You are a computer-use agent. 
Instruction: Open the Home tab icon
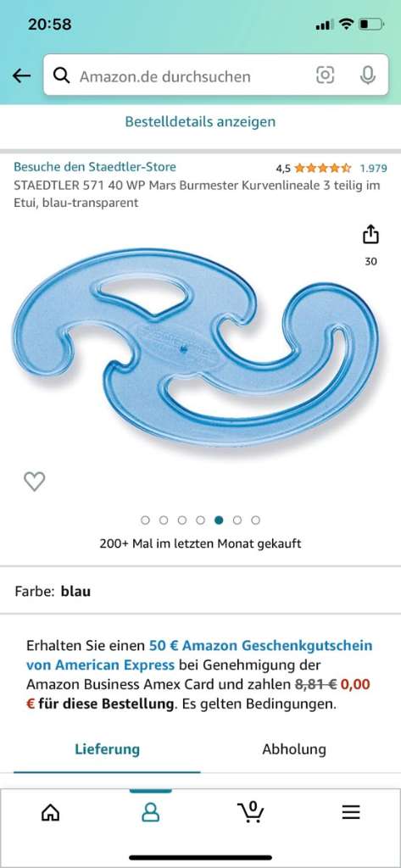click(50, 812)
